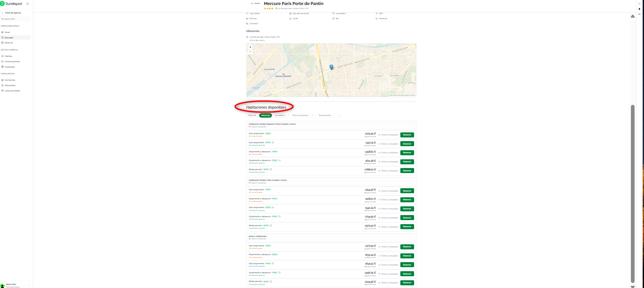Show info for the 1357,74 € rate
The width and height of the screenshot is (644, 288).
pyautogui.click(x=273, y=142)
